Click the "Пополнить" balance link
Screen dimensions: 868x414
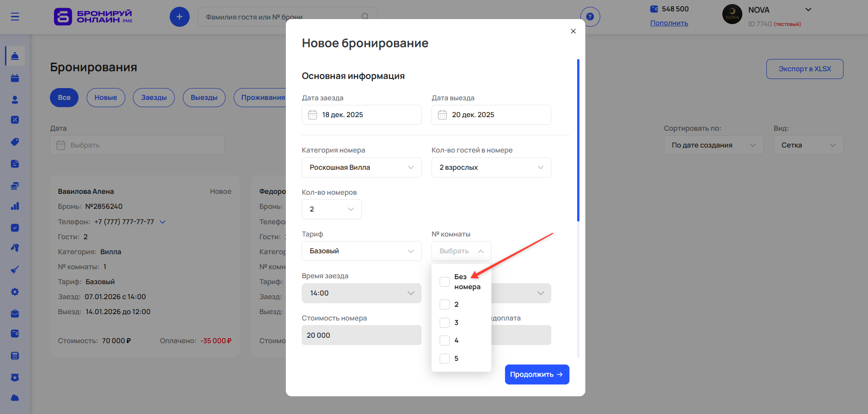click(669, 23)
